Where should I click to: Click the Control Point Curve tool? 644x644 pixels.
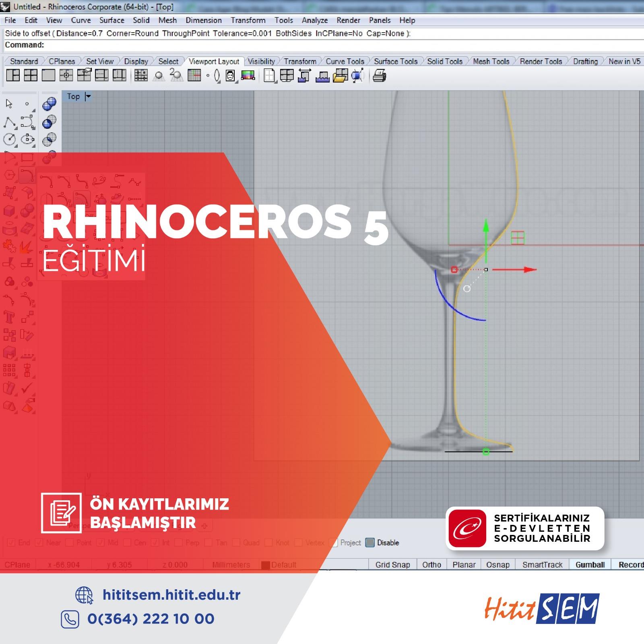27,122
